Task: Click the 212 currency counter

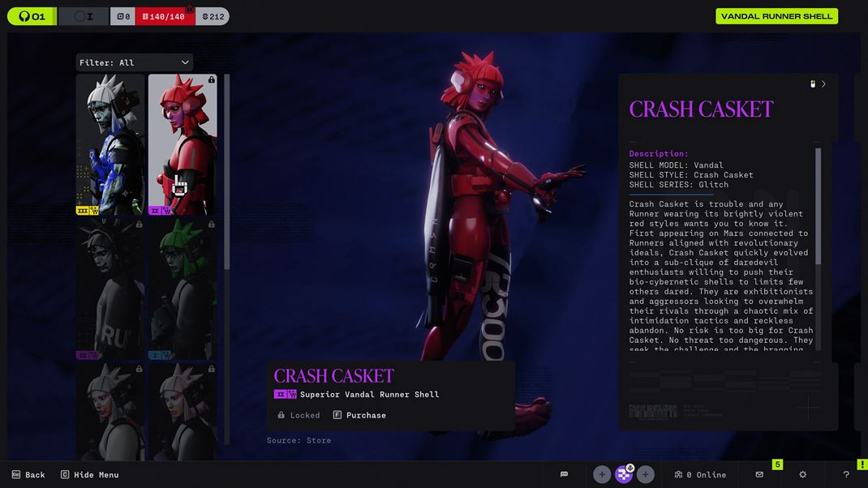Action: 213,16
